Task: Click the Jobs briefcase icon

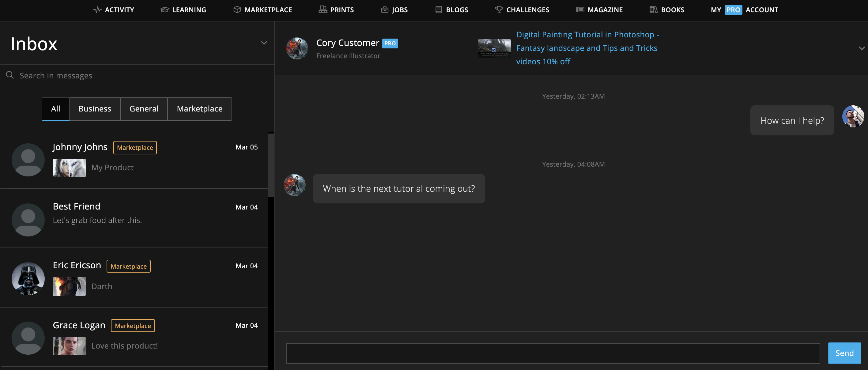Action: point(384,10)
